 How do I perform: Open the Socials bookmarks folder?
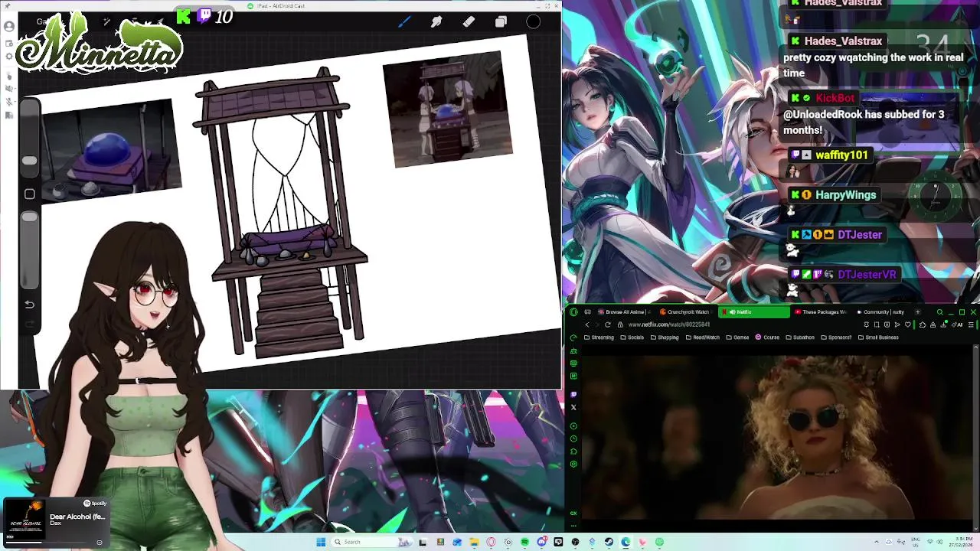pos(632,337)
